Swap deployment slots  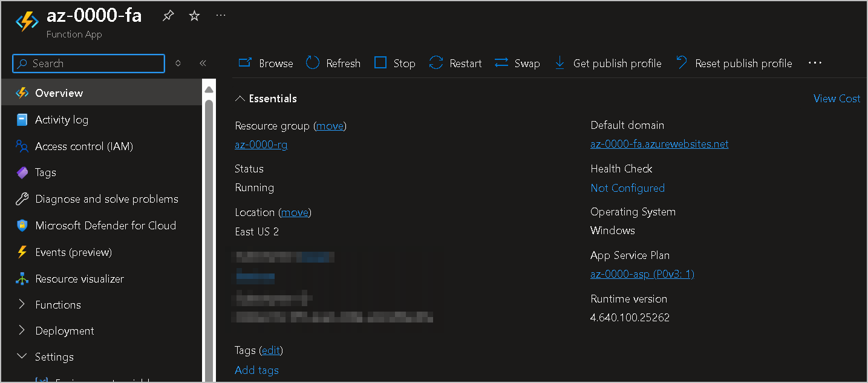point(527,64)
